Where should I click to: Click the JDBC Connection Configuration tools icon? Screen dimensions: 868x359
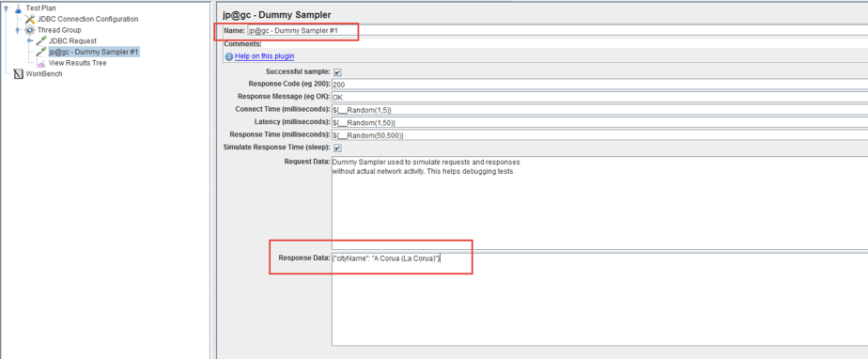[x=30, y=19]
